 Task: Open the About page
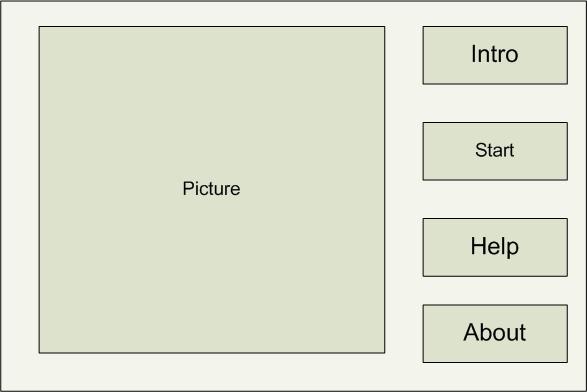point(495,334)
